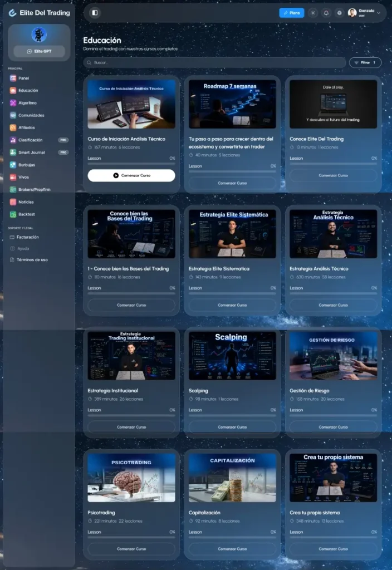This screenshot has width=392, height=570.
Task: Open notifications bell icon
Action: click(326, 13)
